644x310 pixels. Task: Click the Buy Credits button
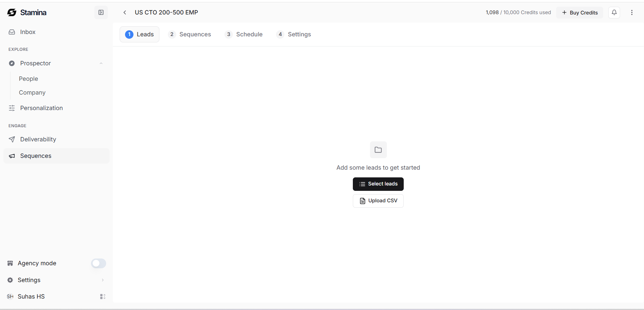pyautogui.click(x=580, y=12)
